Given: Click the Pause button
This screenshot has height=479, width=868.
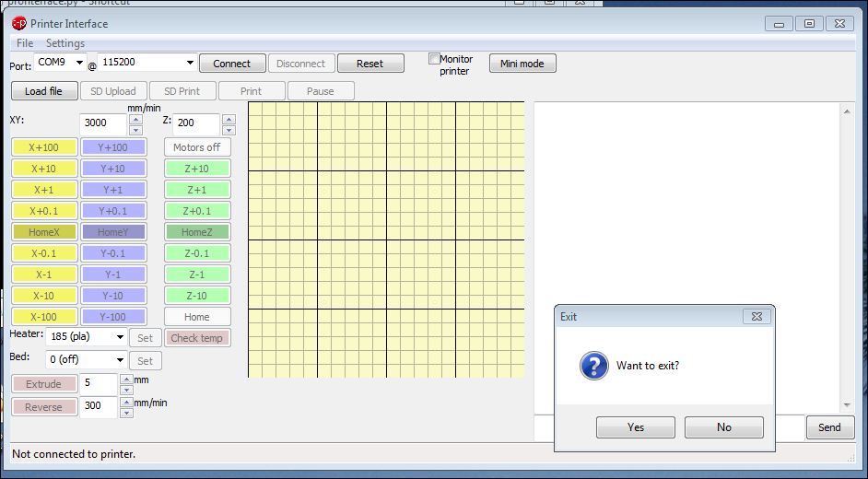Looking at the screenshot, I should 321,91.
